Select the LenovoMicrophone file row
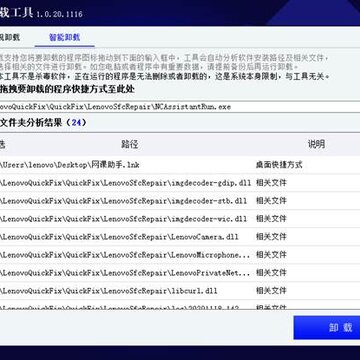Screen dimensions: 360x360 tap(180, 255)
